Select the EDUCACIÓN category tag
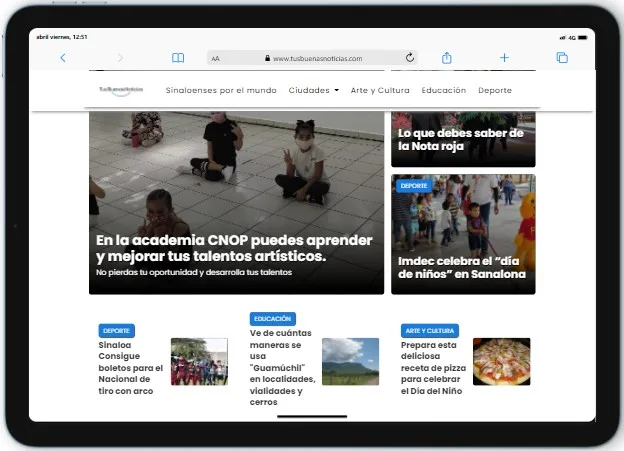This screenshot has height=451, width=624. 273,319
